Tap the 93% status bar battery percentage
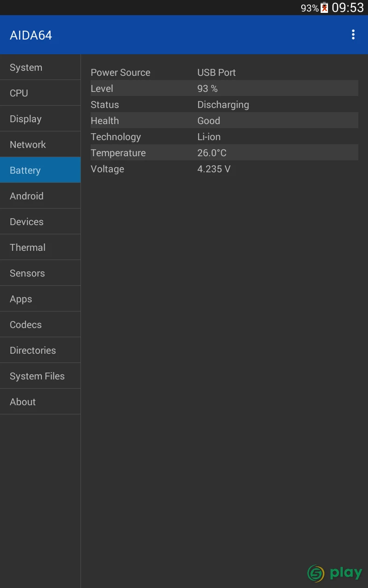 [310, 8]
